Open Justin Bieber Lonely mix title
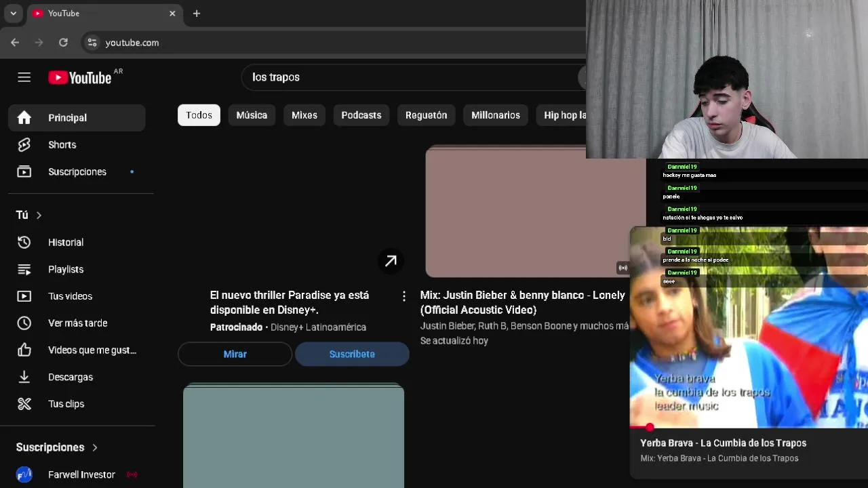 pos(522,302)
